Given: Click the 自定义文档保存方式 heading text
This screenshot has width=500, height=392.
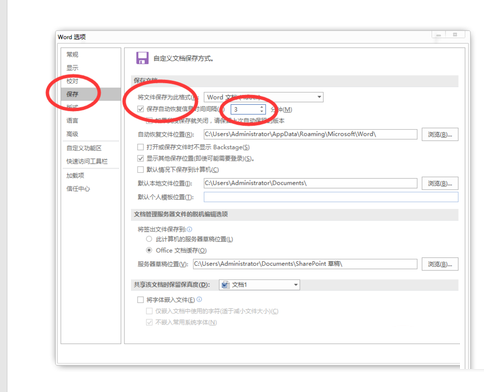Looking at the screenshot, I should click(183, 59).
